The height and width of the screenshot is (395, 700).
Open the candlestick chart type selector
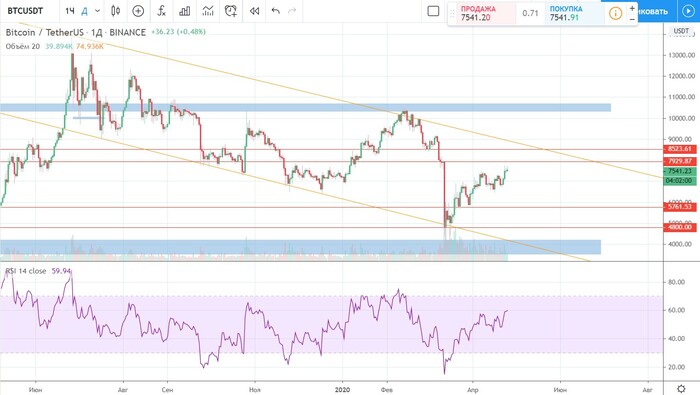(x=116, y=11)
